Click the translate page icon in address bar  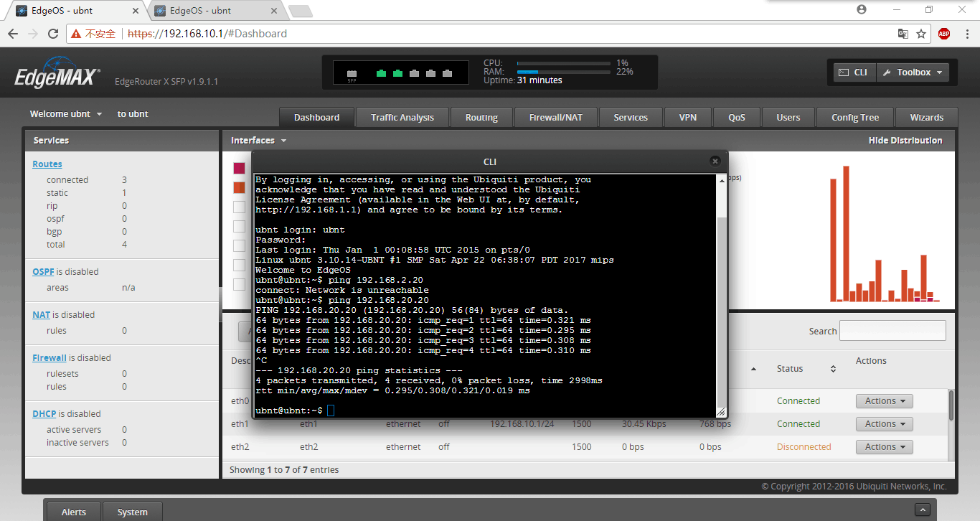(903, 34)
